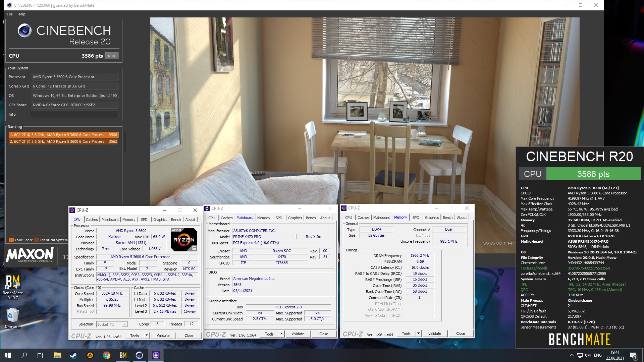This screenshot has height=362, width=644.
Task: Open the taskbar clock and date
Action: 615,355
